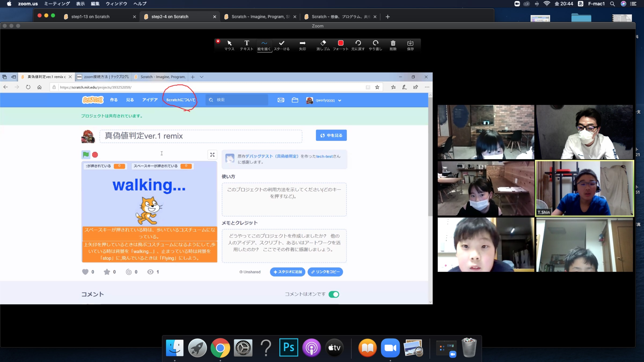Click the 中を見る button
644x362 pixels.
[331, 135]
